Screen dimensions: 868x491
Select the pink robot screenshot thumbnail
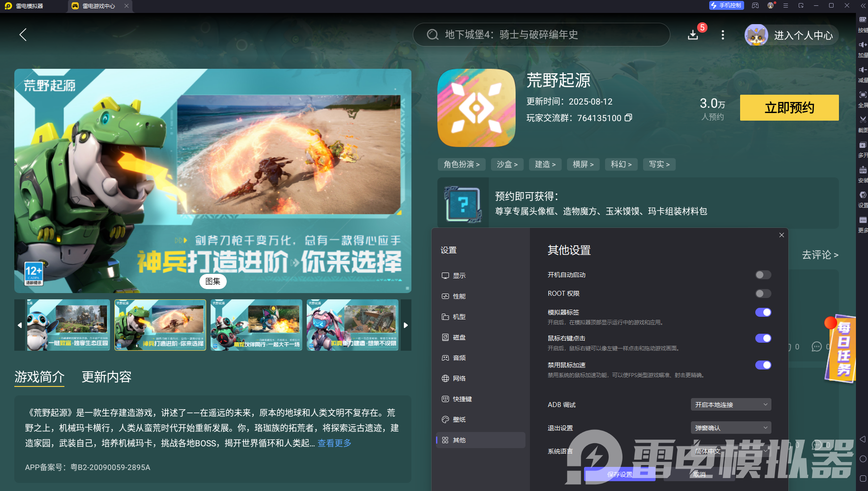click(352, 325)
